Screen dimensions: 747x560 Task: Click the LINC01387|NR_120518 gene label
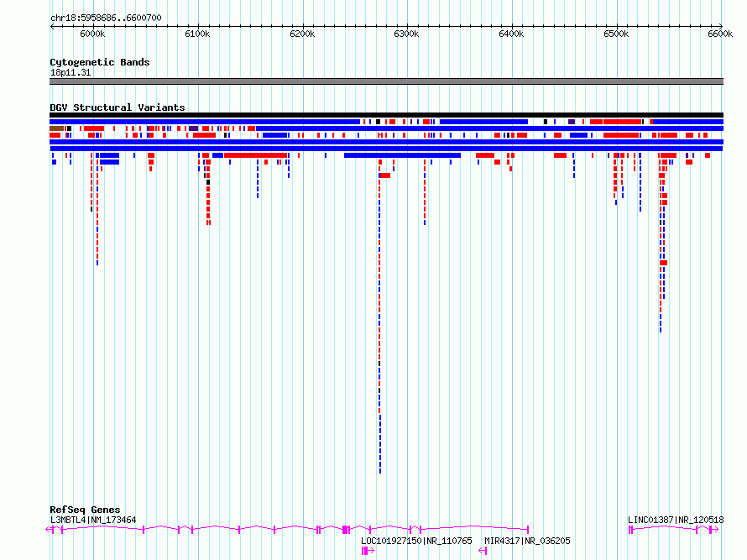pyautogui.click(x=676, y=520)
